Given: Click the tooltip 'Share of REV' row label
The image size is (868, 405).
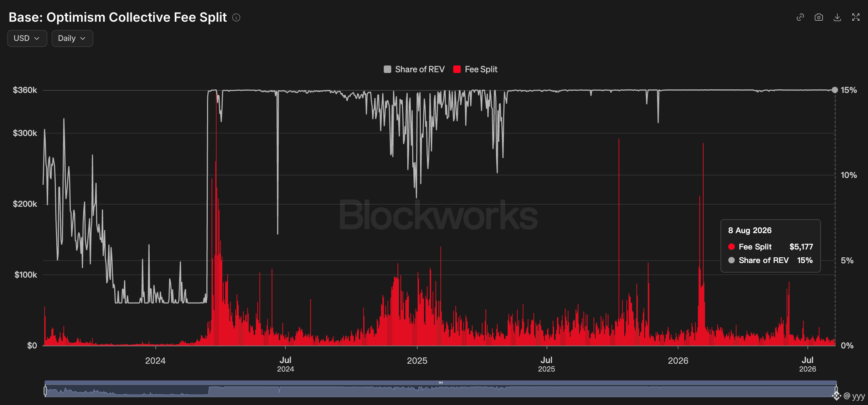Looking at the screenshot, I should (x=764, y=261).
